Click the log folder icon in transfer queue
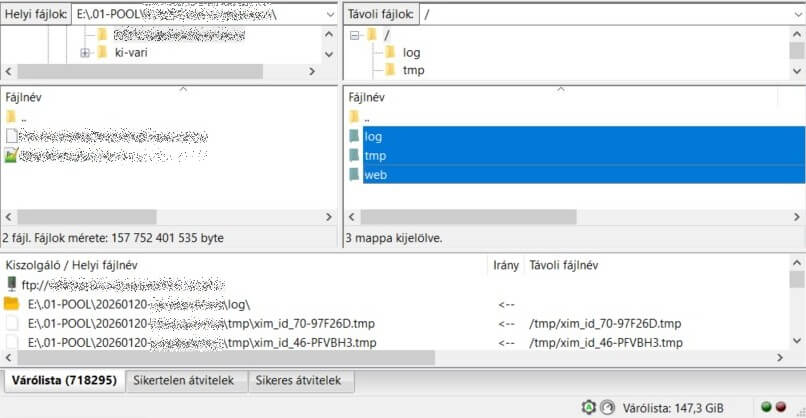 [x=11, y=304]
